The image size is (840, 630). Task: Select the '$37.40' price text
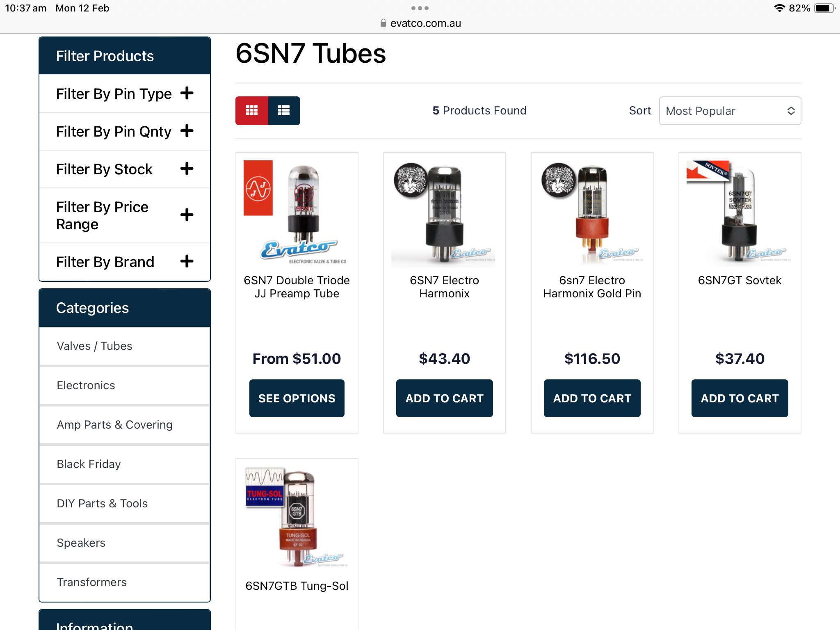740,359
